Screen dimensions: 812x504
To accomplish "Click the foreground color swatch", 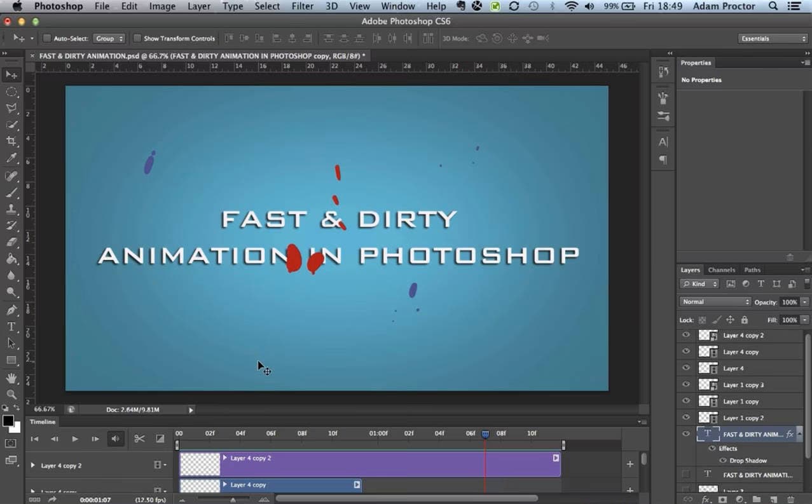I will click(x=8, y=419).
